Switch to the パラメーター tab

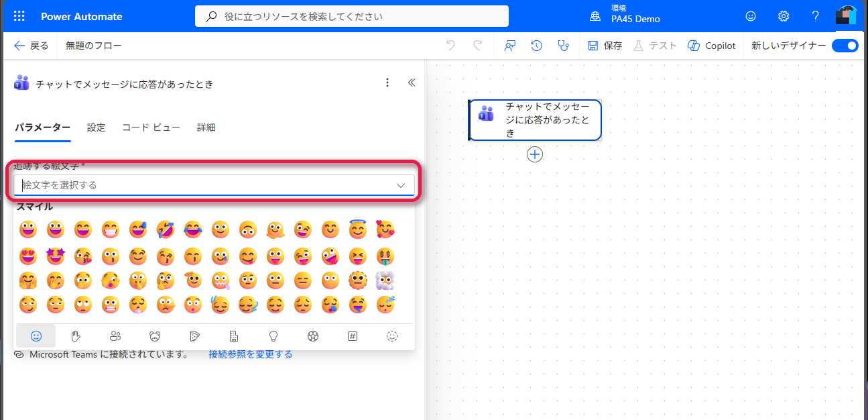point(42,127)
